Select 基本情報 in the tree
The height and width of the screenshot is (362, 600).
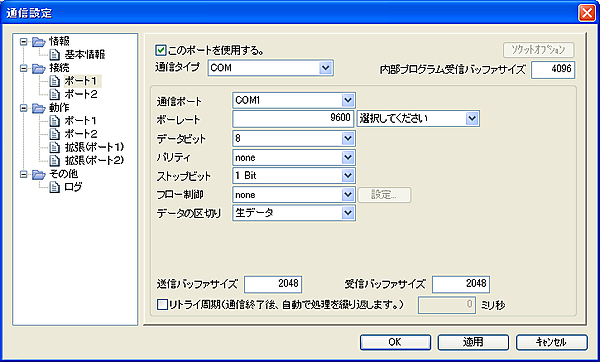pos(85,55)
